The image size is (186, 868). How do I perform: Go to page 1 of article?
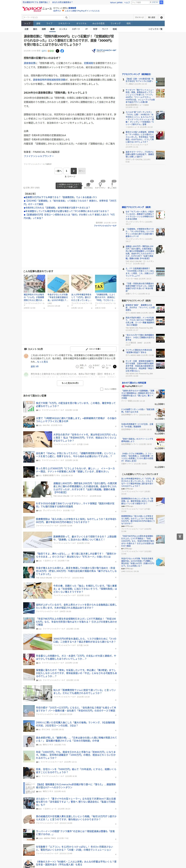point(66,171)
